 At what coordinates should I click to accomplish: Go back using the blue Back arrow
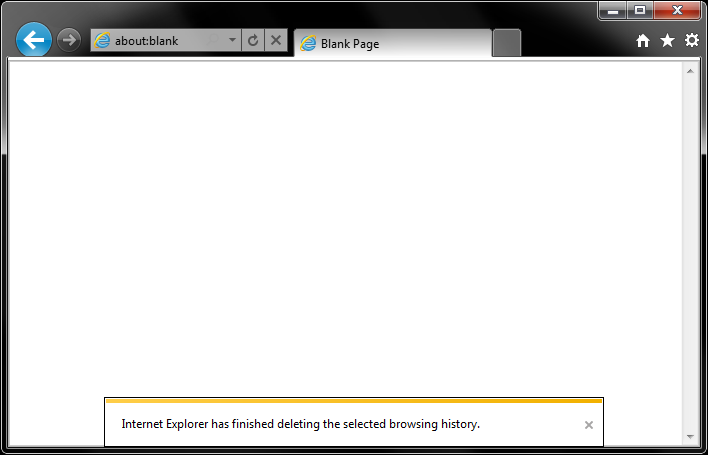pos(34,40)
